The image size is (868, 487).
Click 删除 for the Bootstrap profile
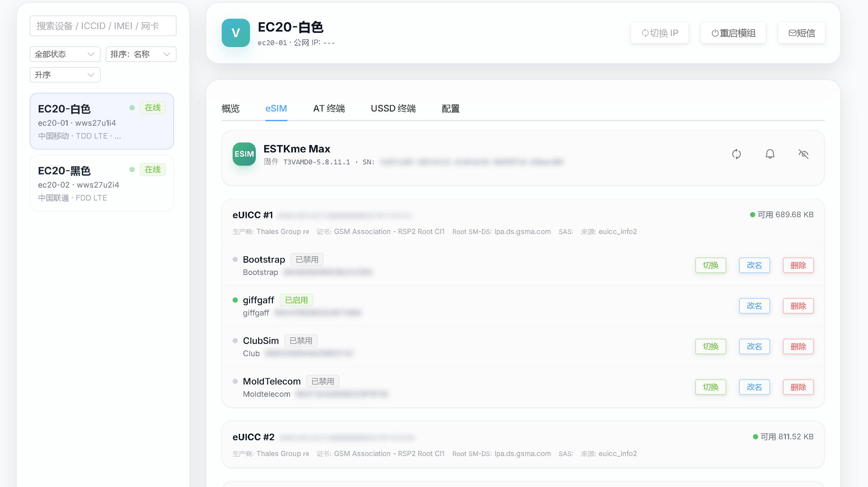(x=798, y=265)
